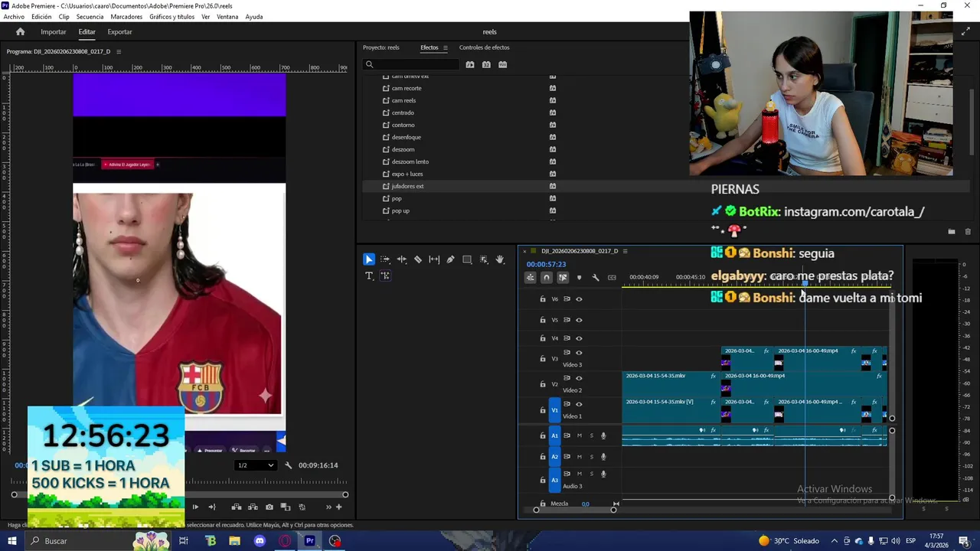This screenshot has width=980, height=551.
Task: Click the Overwrite button in Program monitor
Action: point(253,507)
